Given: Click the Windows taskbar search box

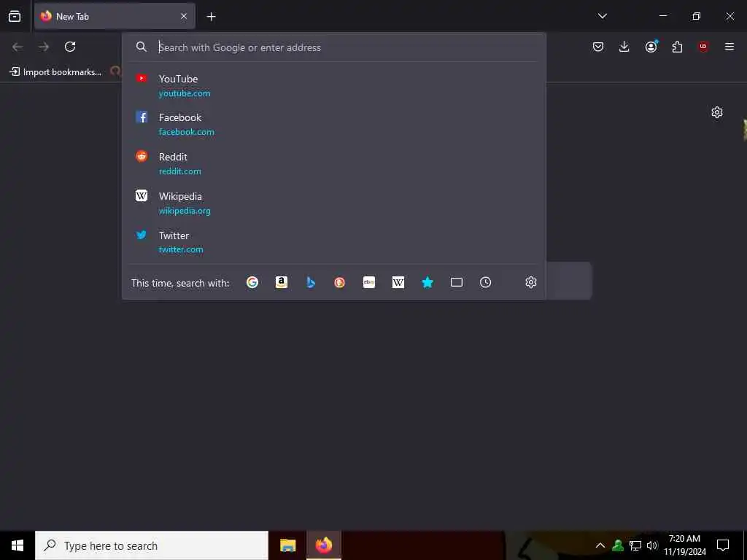Looking at the screenshot, I should pyautogui.click(x=152, y=545).
